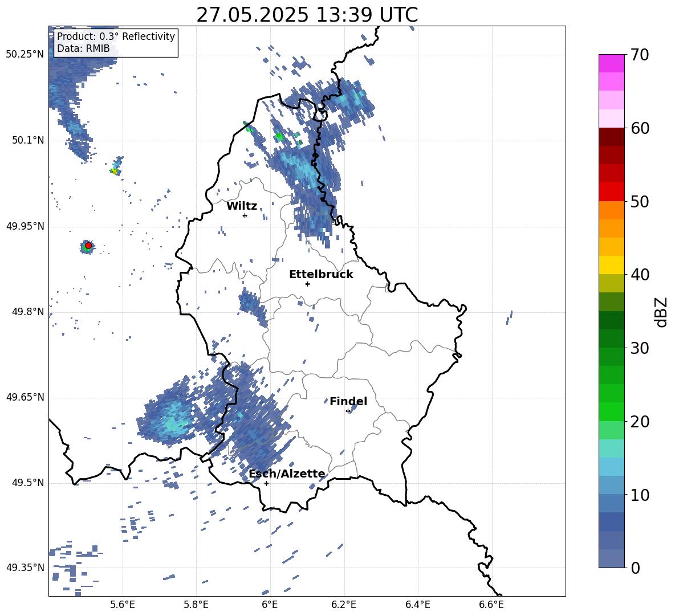Click the Findel location label
This screenshot has height=616, width=675.
(x=348, y=401)
